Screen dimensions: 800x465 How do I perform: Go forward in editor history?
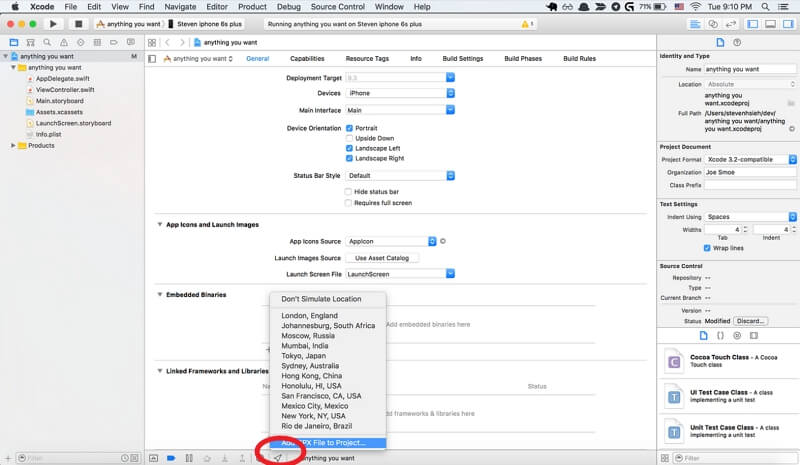click(x=182, y=42)
